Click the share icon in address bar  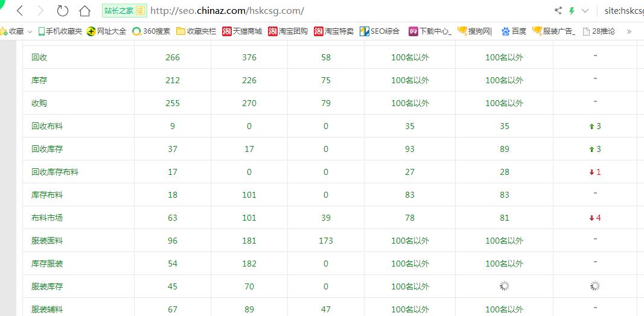tap(558, 11)
